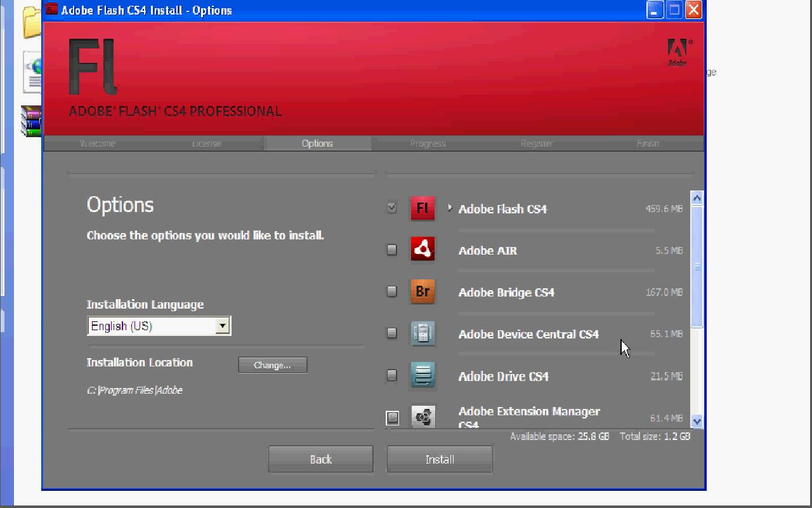The width and height of the screenshot is (812, 508).
Task: Click the Available space: 25.8 GB text
Action: pos(560,437)
